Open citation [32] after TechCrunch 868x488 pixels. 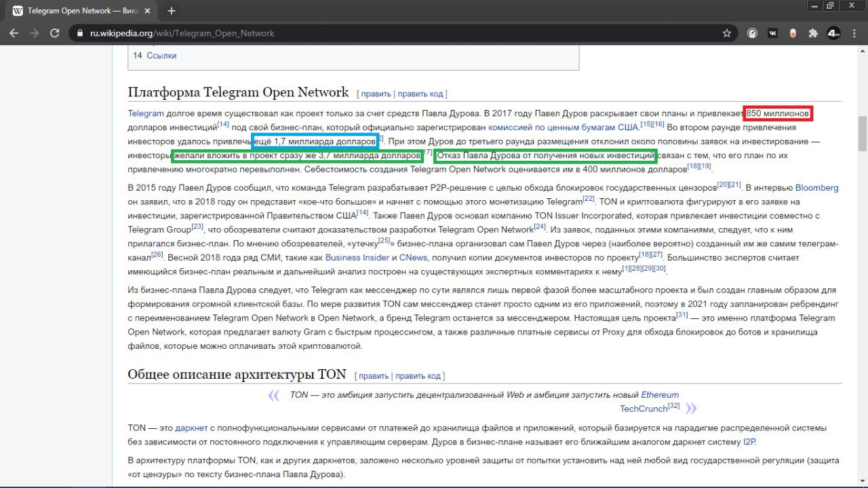[x=674, y=406]
